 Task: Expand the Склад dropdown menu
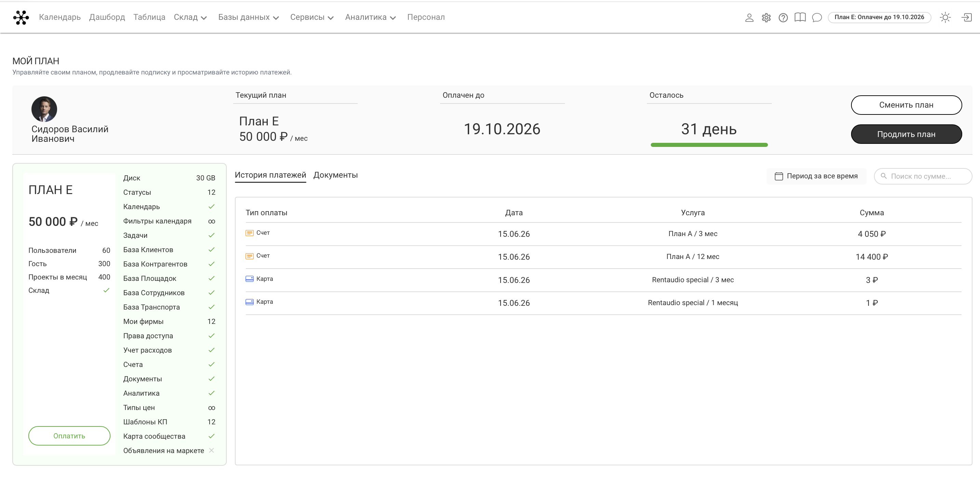[190, 17]
